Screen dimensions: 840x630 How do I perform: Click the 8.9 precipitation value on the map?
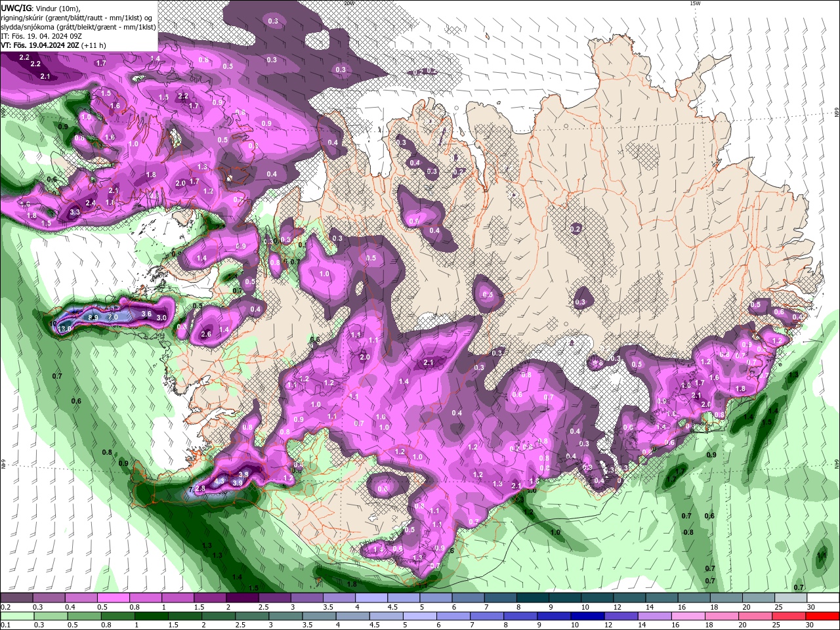[x=93, y=318]
